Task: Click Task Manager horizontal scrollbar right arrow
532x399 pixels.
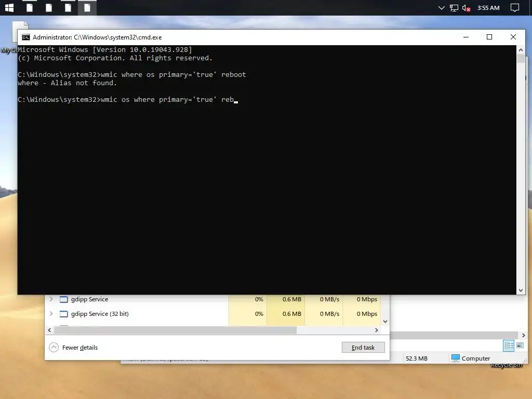Action: 376,330
